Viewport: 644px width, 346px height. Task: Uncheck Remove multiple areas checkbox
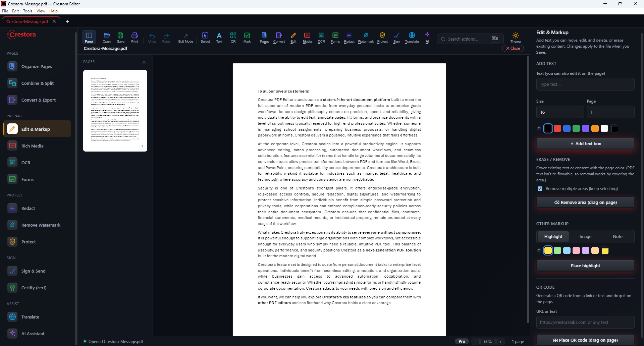540,189
